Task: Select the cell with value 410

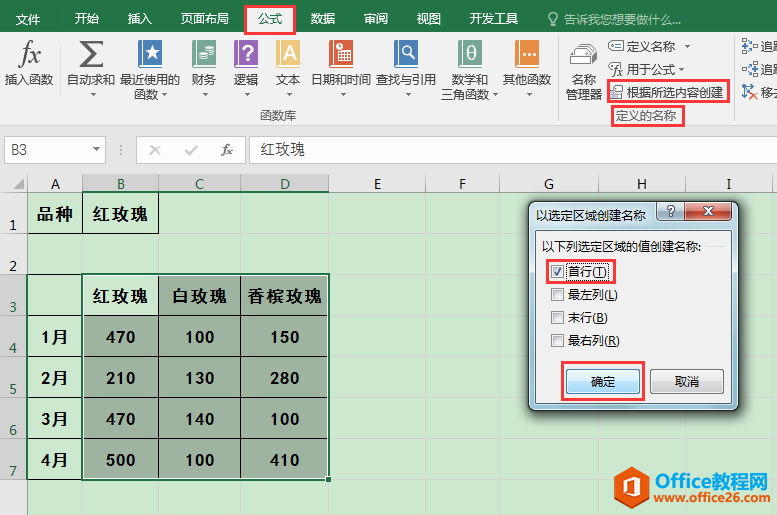Action: tap(284, 459)
